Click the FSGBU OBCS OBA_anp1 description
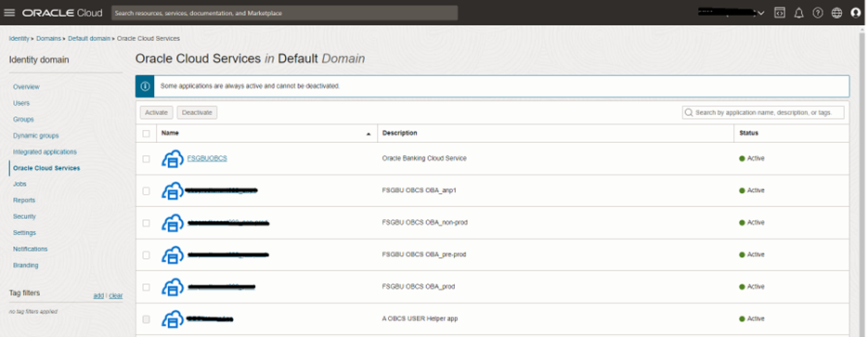Viewport: 868px width, 337px height. coord(419,190)
